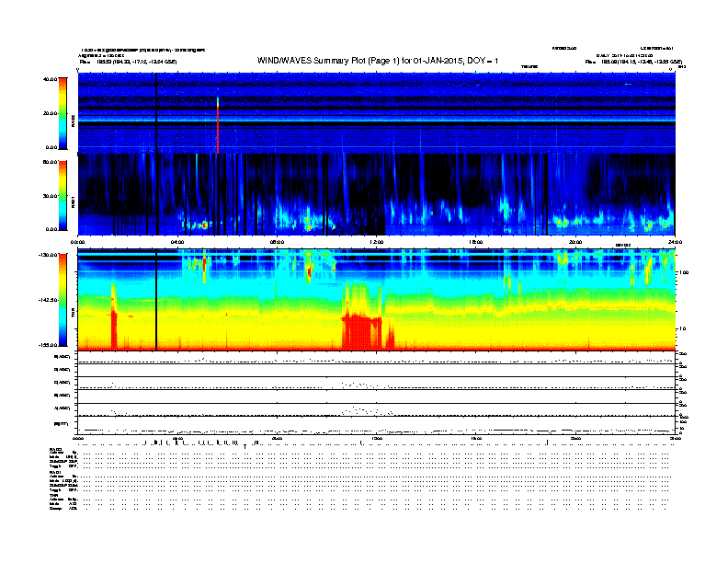The height and width of the screenshot is (563, 728).
Task: Click the 60.00 label on RAD1 colorbar
Action: [x=50, y=162]
